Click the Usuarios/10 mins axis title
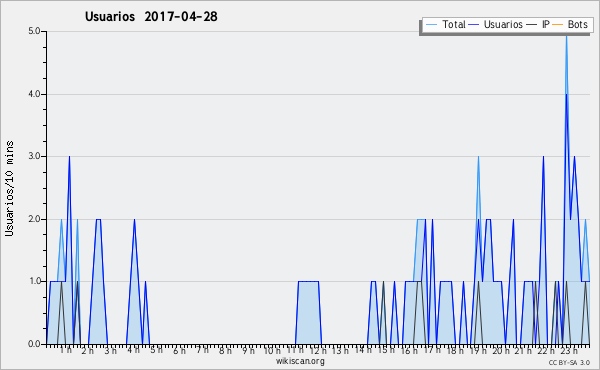 (9, 189)
